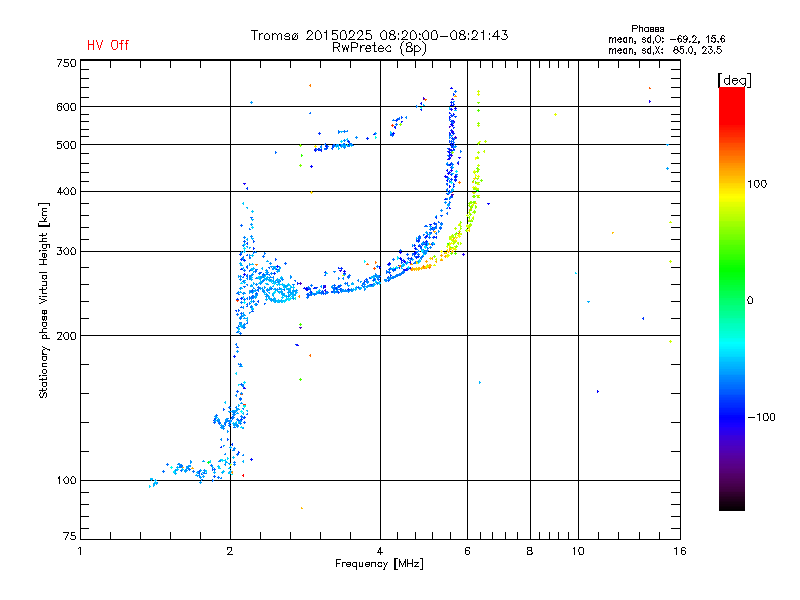Click colorbar tick label '0'

[749, 301]
